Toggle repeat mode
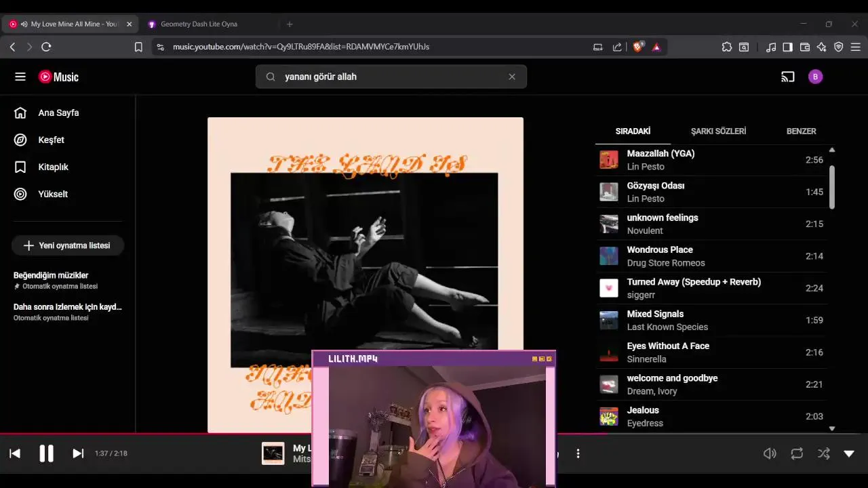 point(797,453)
